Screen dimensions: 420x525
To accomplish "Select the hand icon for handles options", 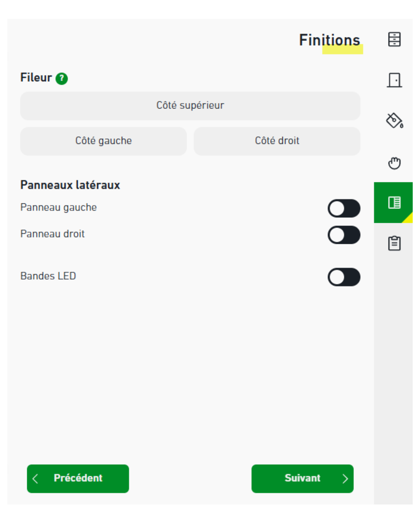I will (394, 163).
